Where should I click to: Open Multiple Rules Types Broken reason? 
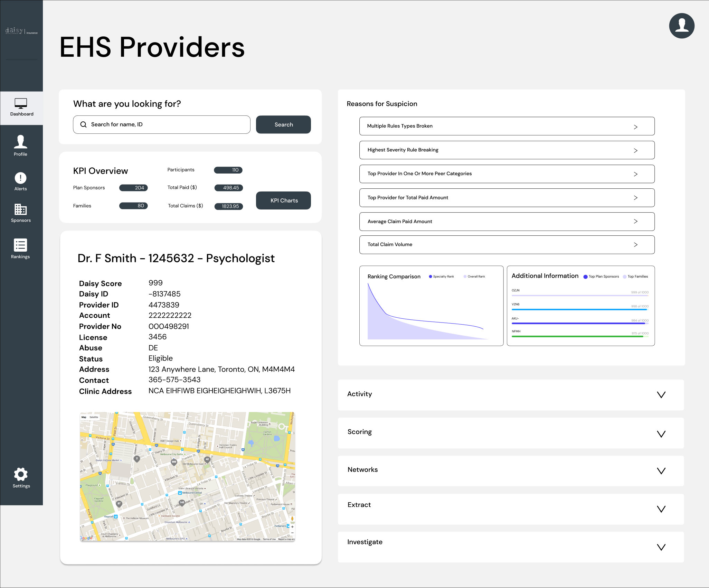click(x=507, y=126)
